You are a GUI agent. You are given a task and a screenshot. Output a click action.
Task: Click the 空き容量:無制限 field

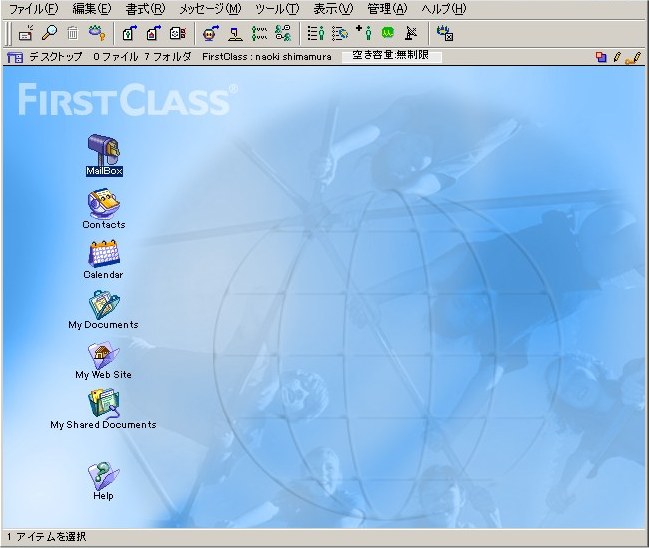[391, 55]
